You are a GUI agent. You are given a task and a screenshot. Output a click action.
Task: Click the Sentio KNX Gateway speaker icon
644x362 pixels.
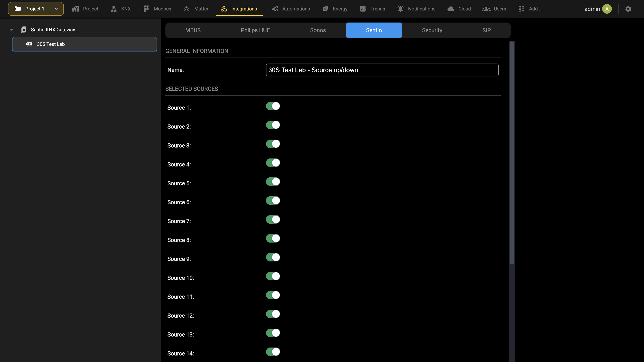click(24, 30)
